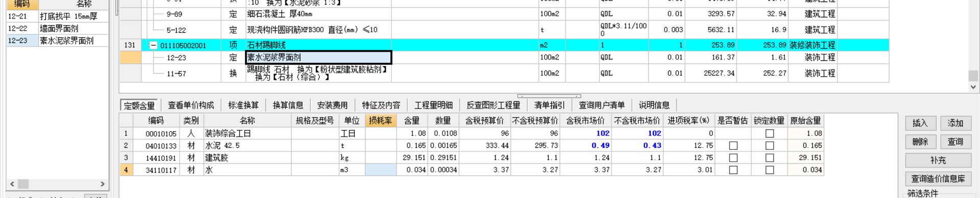Toggle 是否暂估 checkbox for 水 row
Viewport: 980px width, 198px height.
[x=733, y=170]
